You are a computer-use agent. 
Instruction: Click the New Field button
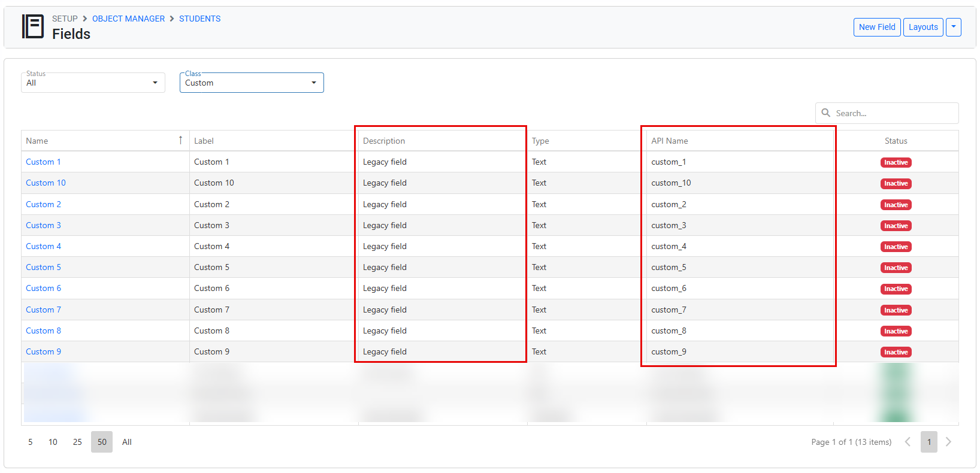876,27
